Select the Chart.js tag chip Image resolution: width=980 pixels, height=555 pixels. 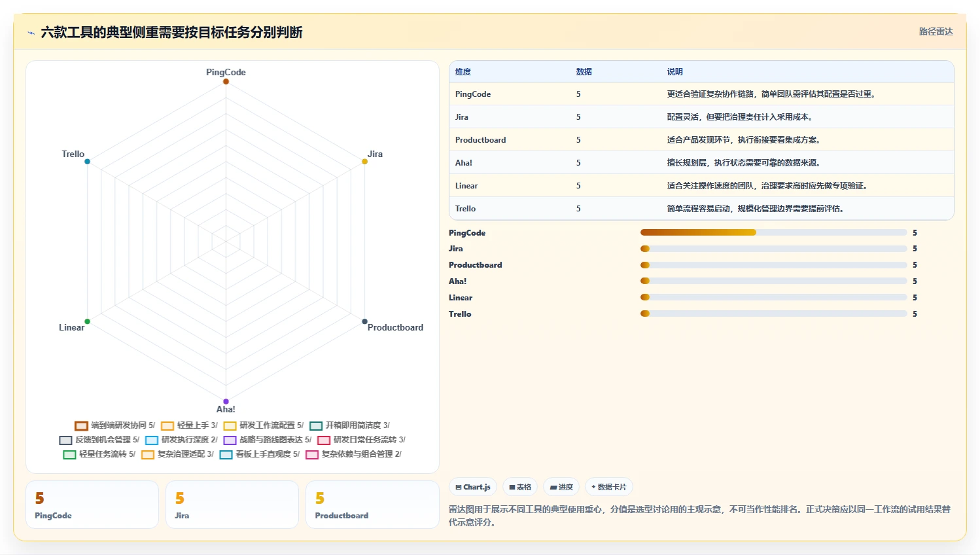[473, 487]
